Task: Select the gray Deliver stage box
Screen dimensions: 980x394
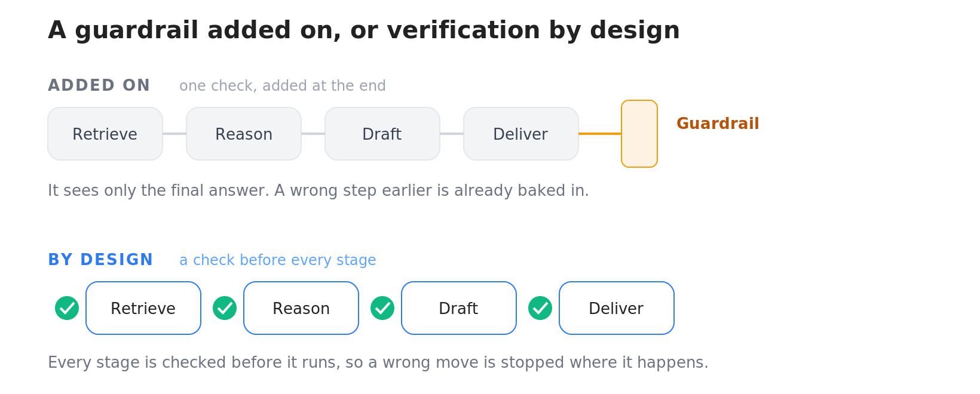Action: [x=521, y=134]
